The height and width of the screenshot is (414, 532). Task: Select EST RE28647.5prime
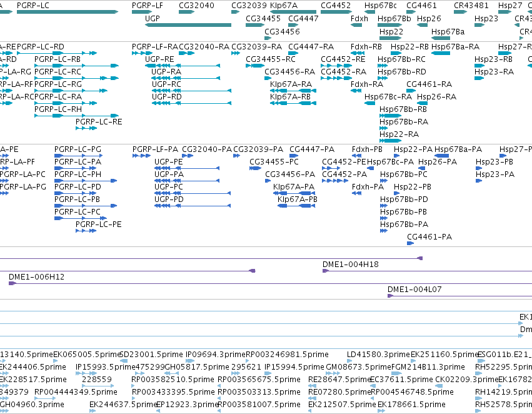pyautogui.click(x=339, y=380)
